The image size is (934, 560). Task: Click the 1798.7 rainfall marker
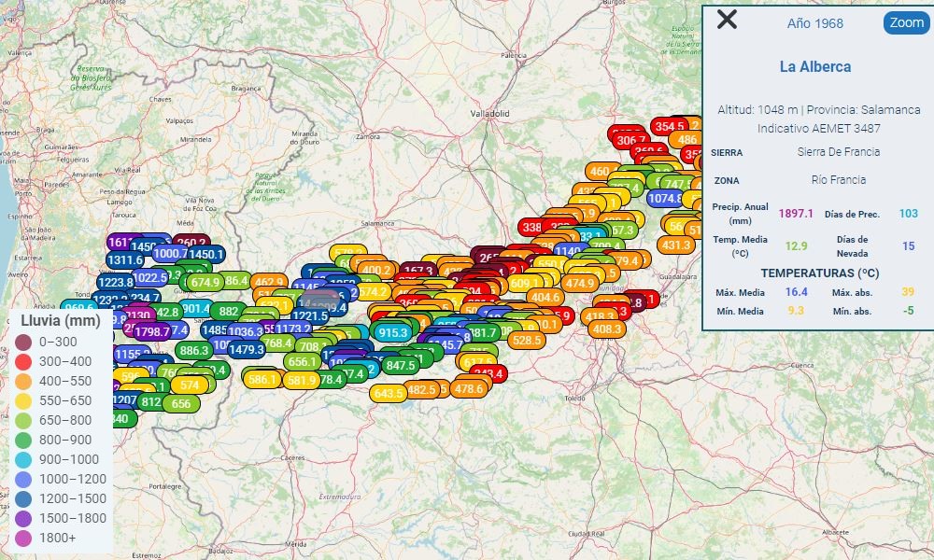(151, 331)
